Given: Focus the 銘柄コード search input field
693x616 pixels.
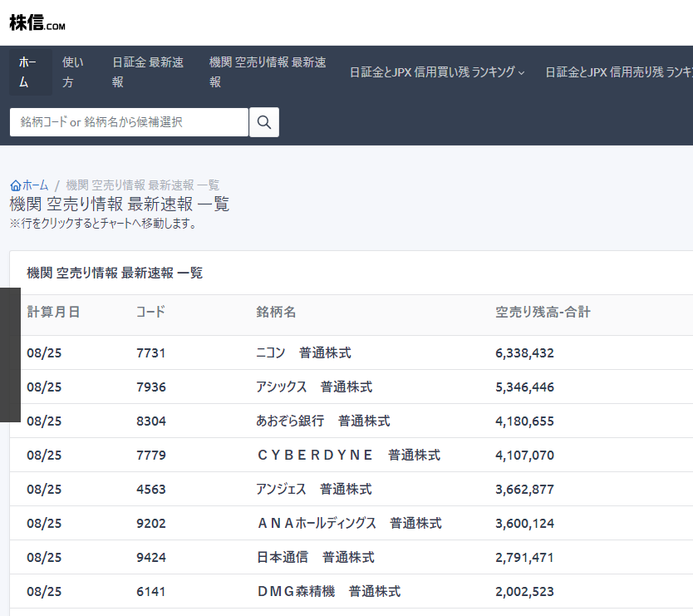Looking at the screenshot, I should click(x=129, y=122).
